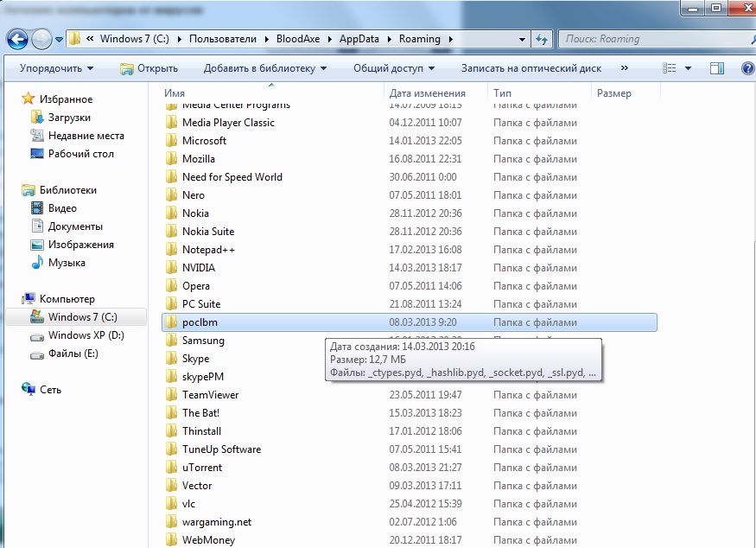Viewport: 756px width, 548px height.
Task: Click 'Записать на оптический диск'
Action: coord(530,68)
